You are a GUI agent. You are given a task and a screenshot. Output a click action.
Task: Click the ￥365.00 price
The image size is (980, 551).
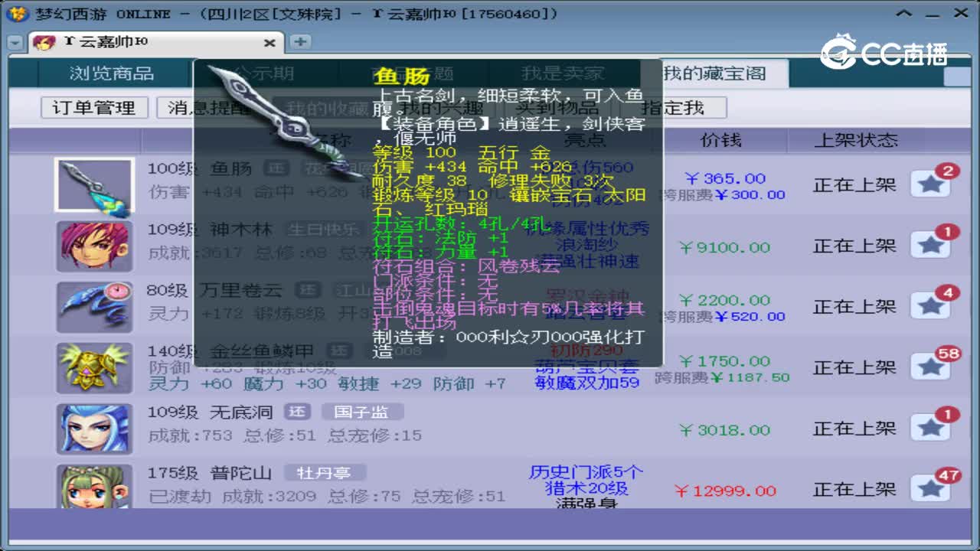[725, 178]
